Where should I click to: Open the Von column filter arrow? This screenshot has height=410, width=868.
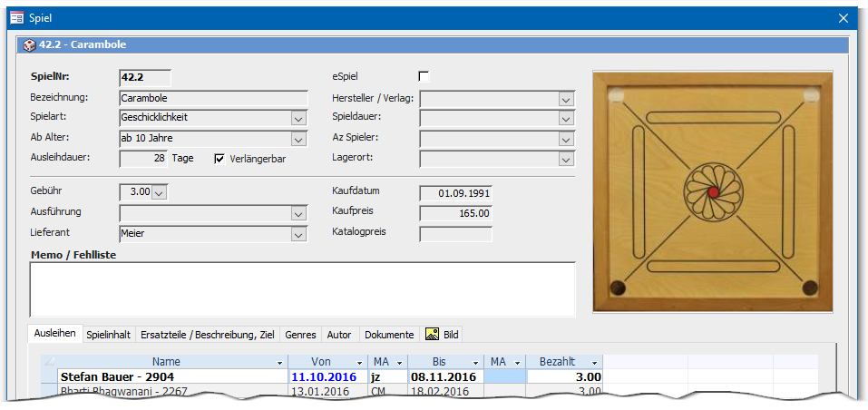(360, 363)
